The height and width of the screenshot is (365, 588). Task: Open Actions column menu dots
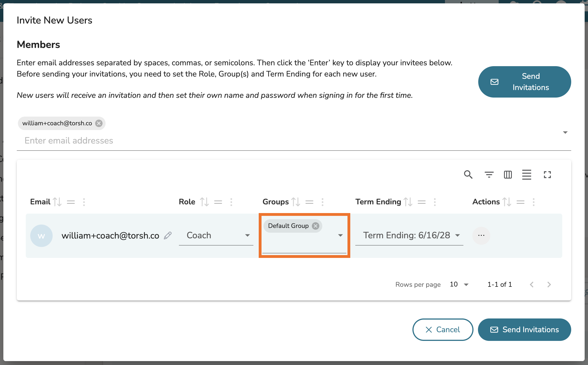point(534,202)
